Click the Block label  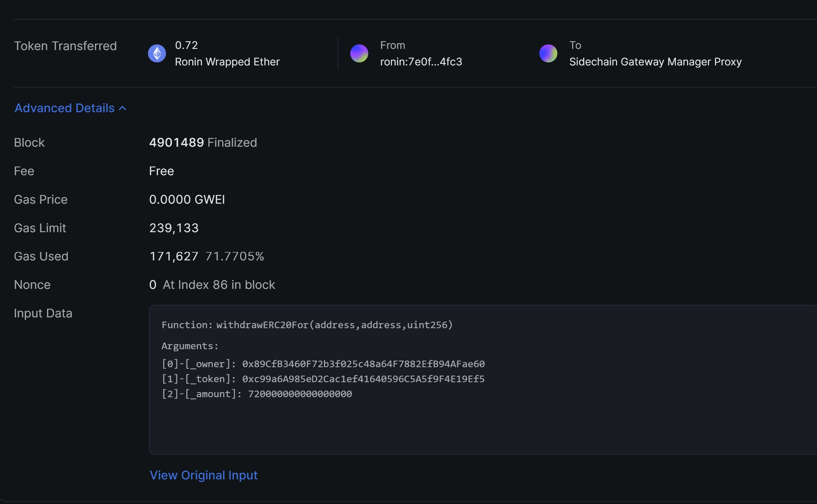click(x=29, y=143)
